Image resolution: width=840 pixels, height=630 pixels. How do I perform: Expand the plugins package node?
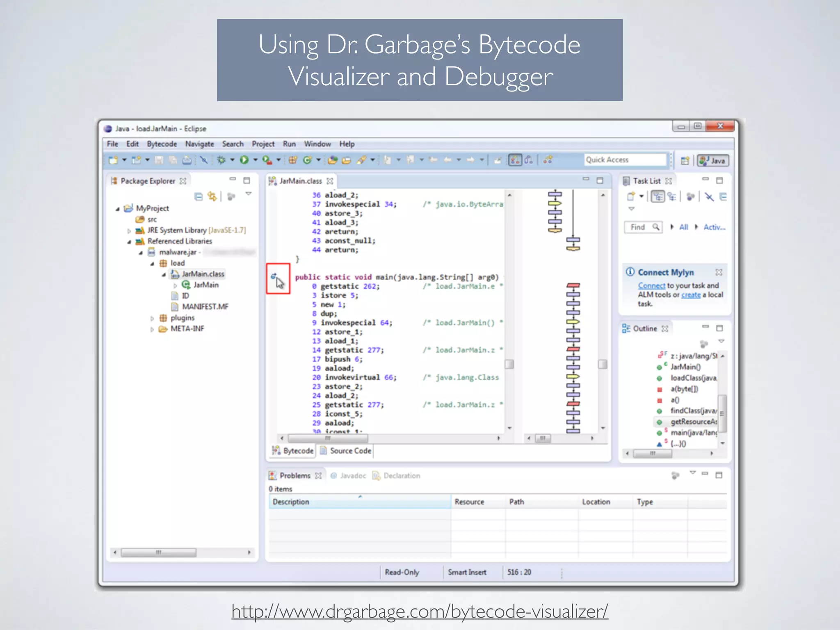[x=152, y=318]
